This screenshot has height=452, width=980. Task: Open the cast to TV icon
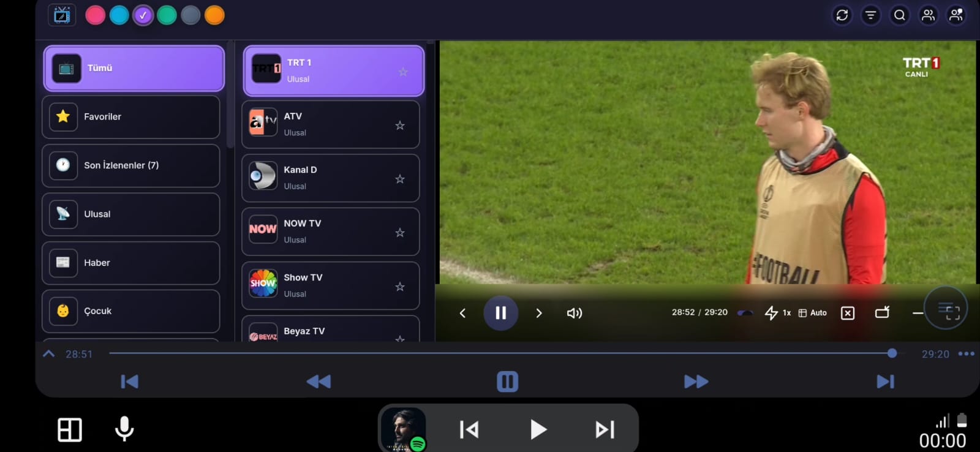tap(882, 312)
